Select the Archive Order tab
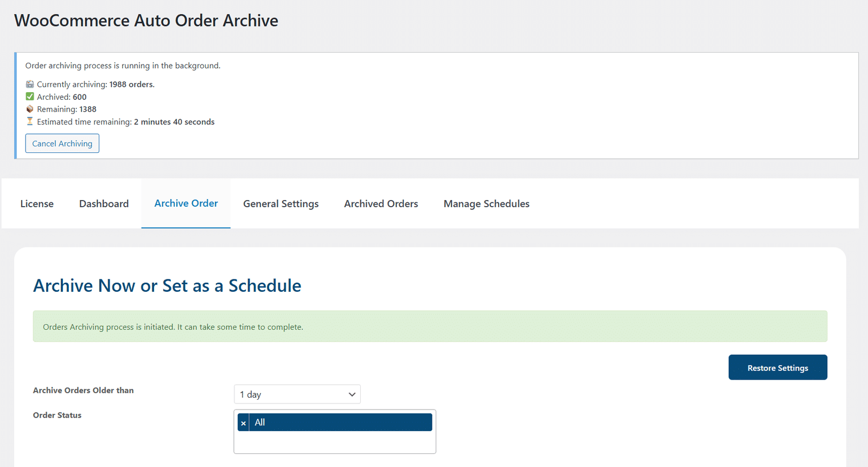868x467 pixels. point(186,203)
